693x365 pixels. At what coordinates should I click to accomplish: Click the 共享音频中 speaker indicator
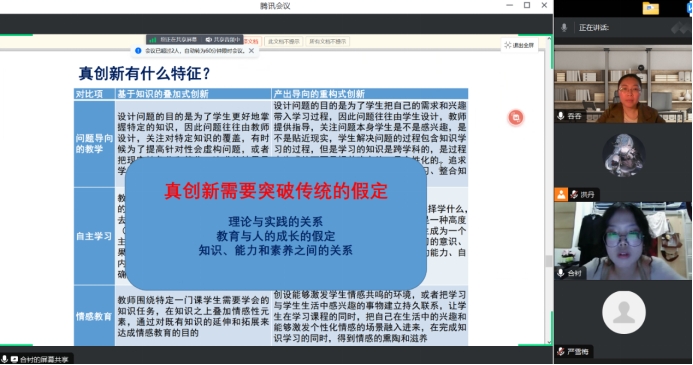pos(223,40)
